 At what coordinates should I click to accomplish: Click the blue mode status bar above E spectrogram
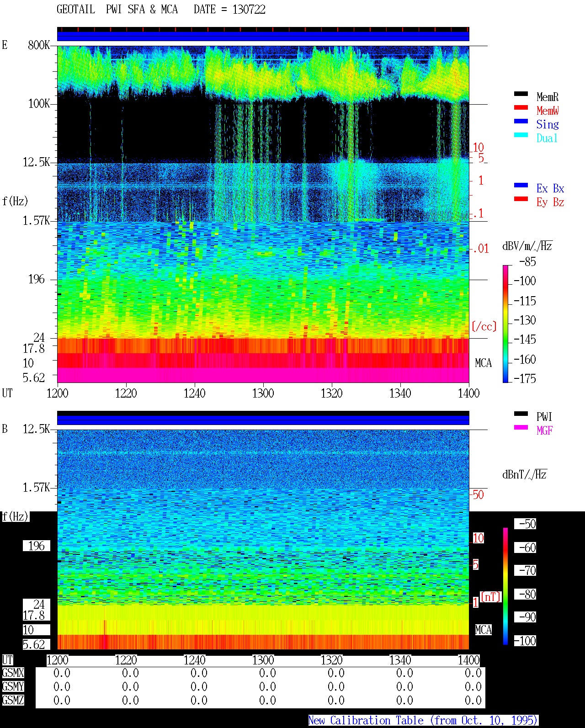pos(263,36)
